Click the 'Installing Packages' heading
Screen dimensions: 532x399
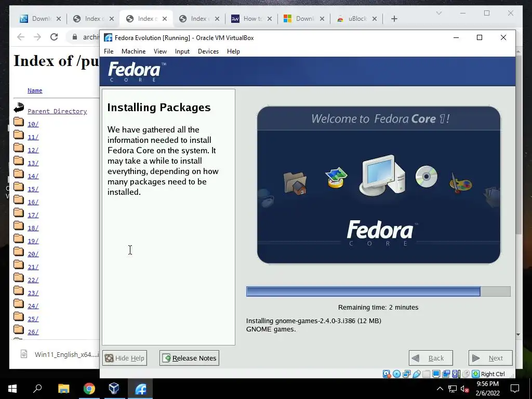point(159,108)
